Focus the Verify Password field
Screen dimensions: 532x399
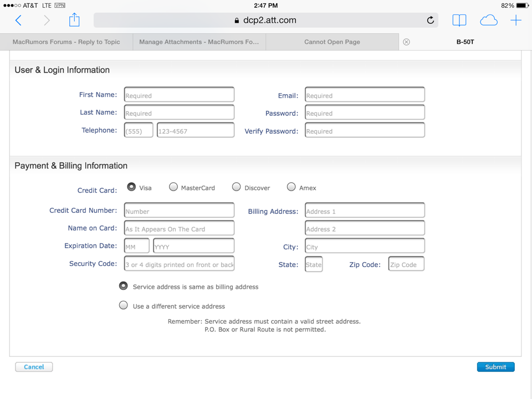coord(365,130)
